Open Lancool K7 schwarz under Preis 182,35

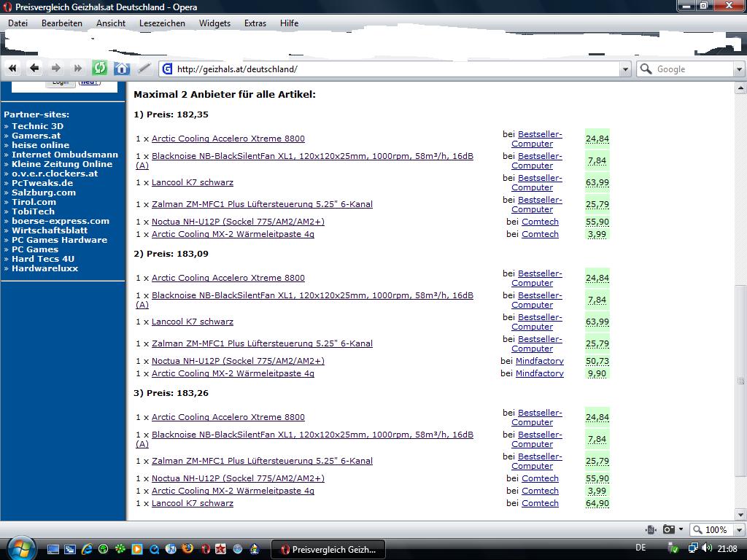(x=193, y=182)
